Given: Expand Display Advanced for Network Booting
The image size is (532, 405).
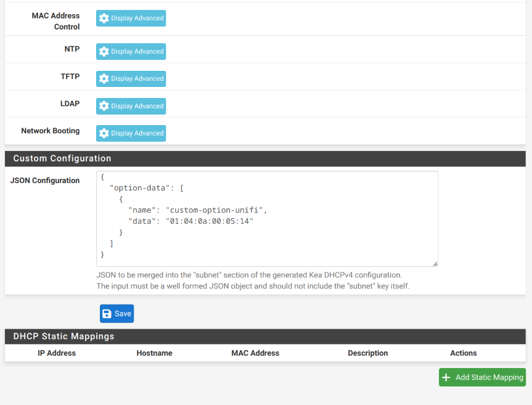Looking at the screenshot, I should (131, 133).
